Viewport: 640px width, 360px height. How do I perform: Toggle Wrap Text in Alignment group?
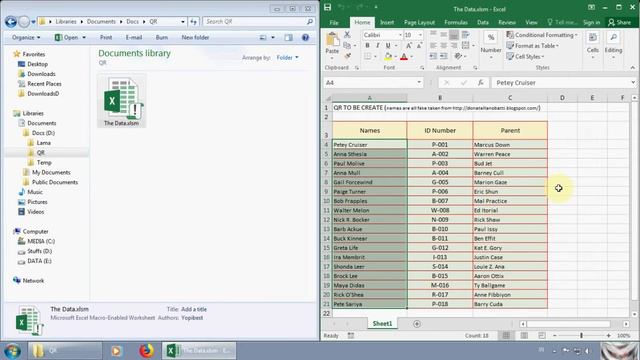point(465,35)
